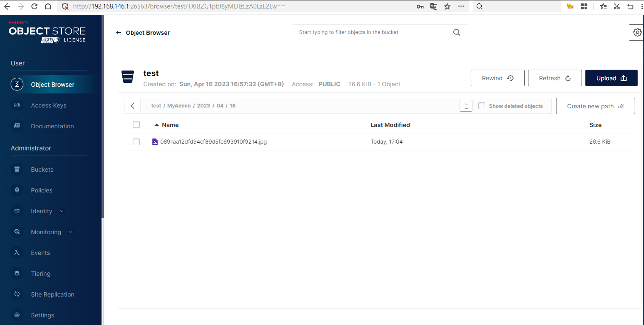
Task: Open Settings menu item in sidebar
Action: pyautogui.click(x=42, y=315)
